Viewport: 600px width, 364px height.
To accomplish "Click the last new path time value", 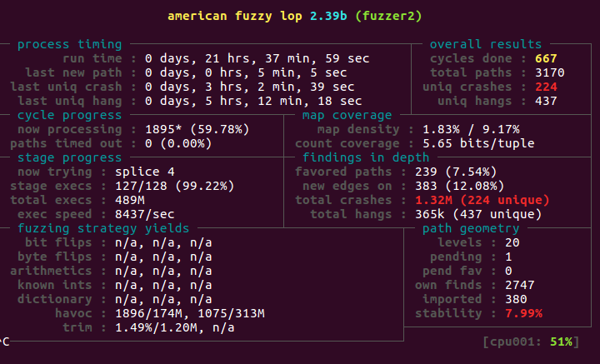I will point(246,72).
